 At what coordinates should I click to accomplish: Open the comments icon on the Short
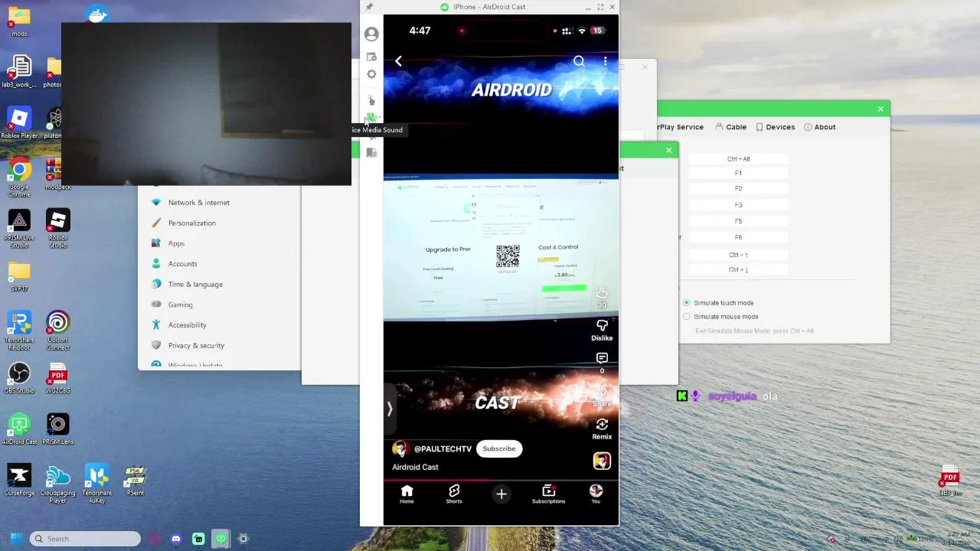(x=602, y=358)
